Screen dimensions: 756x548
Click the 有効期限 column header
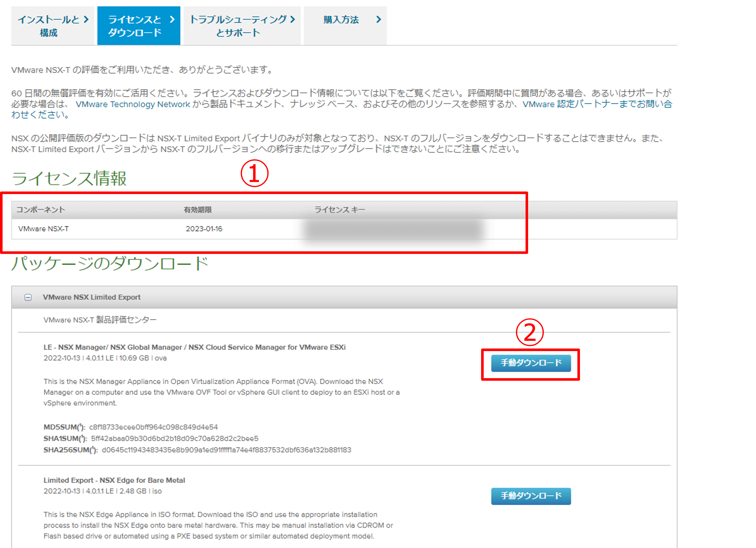pos(198,210)
